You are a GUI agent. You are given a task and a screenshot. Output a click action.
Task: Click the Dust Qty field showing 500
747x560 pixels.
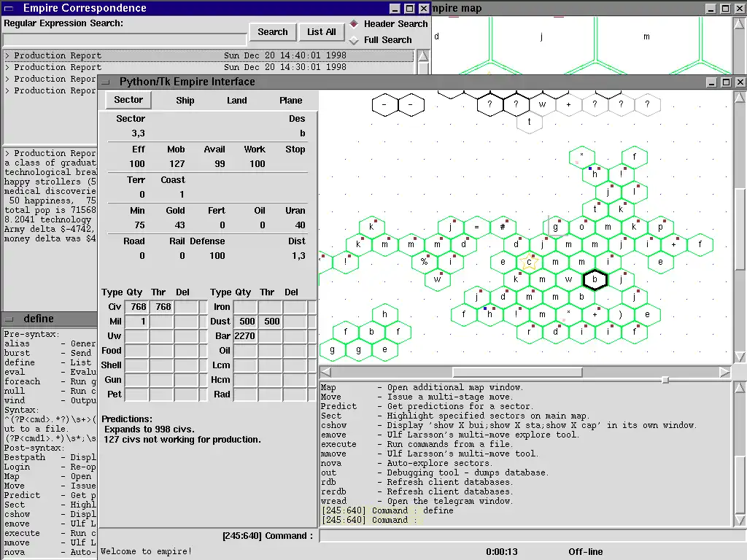245,322
